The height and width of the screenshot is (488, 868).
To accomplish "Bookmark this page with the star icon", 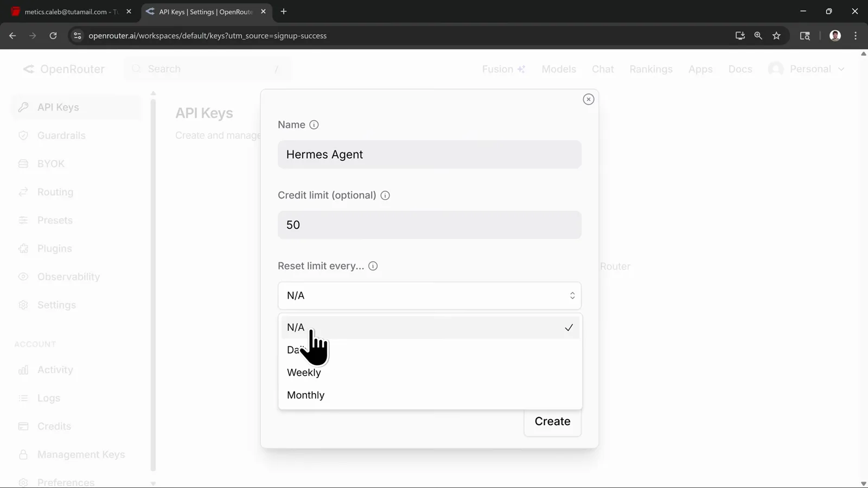I will point(776,36).
